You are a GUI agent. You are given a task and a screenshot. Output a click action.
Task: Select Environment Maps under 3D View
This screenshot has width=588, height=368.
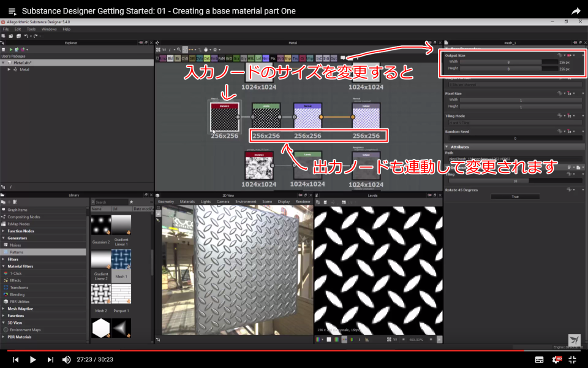(x=25, y=330)
